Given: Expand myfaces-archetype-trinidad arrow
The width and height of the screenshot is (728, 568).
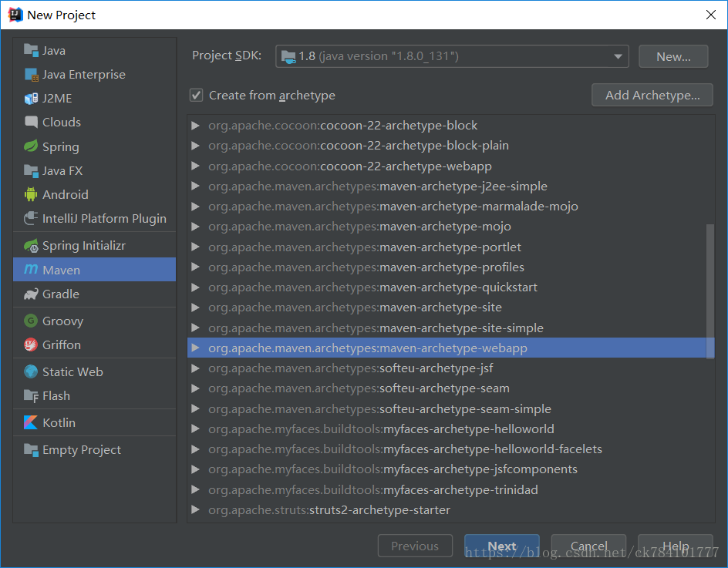Looking at the screenshot, I should pyautogui.click(x=195, y=489).
